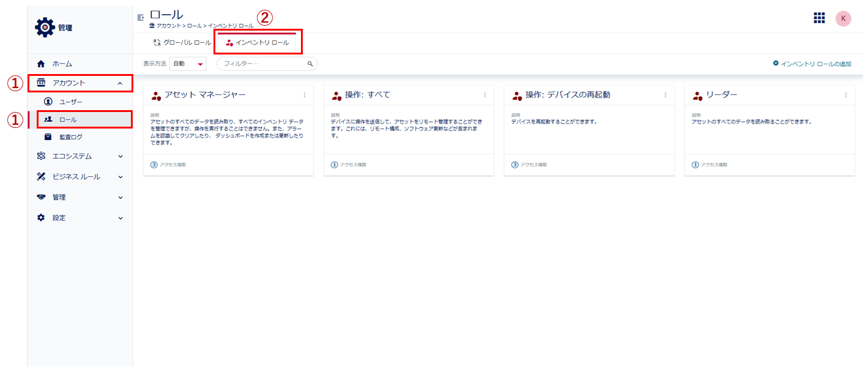Select the インベントリ ロール tab
Image resolution: width=868 pixels, height=377 pixels.
(x=258, y=43)
